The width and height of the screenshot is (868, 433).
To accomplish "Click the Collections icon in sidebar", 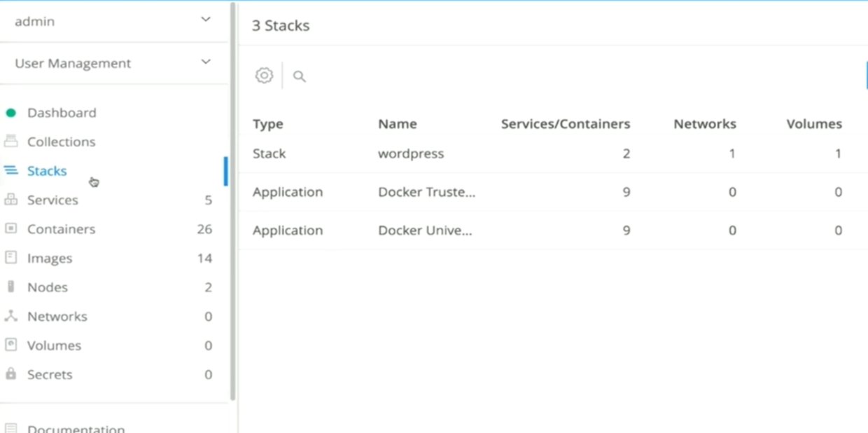I will pos(10,142).
